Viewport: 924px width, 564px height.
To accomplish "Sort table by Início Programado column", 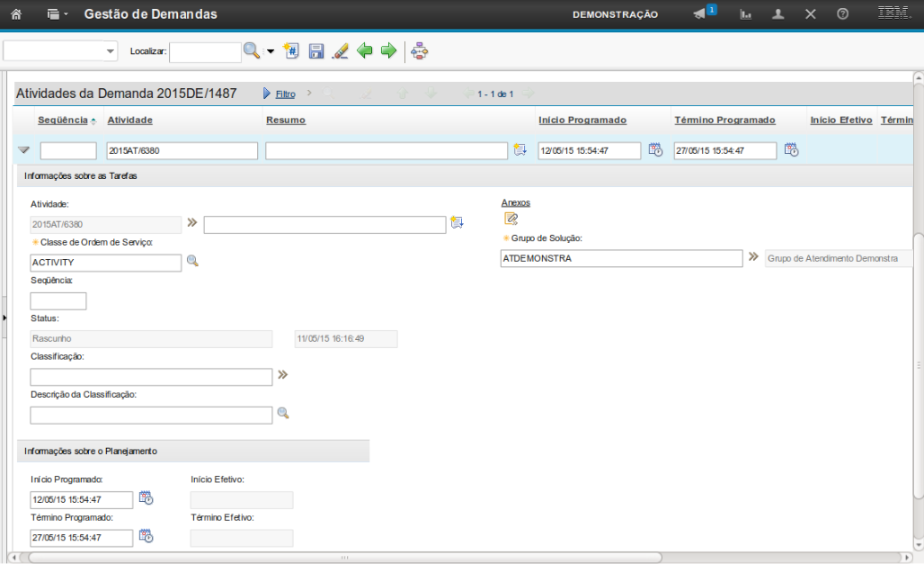I will point(582,120).
